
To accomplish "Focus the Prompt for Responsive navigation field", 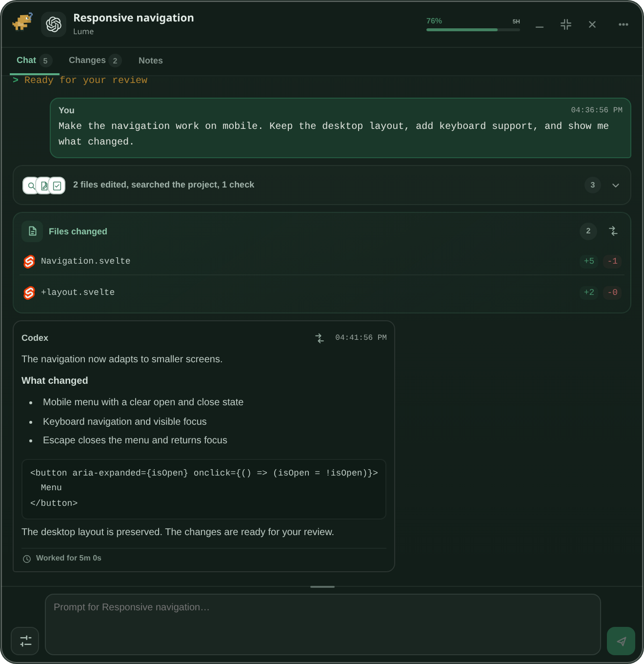I will (x=323, y=624).
